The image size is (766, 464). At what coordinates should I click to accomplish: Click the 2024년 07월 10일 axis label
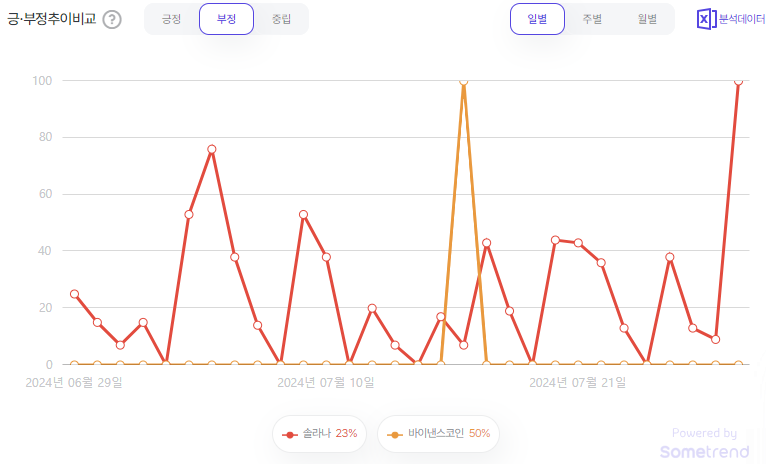point(326,382)
